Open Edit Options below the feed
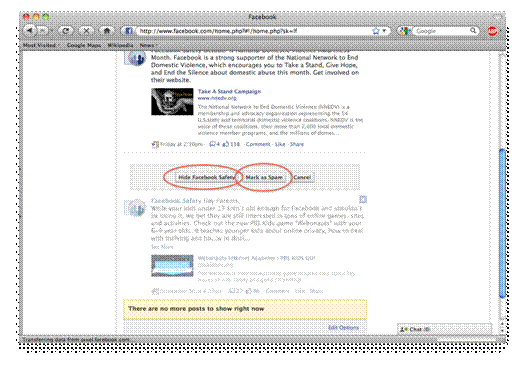This screenshot has height=369, width=524. [x=343, y=327]
